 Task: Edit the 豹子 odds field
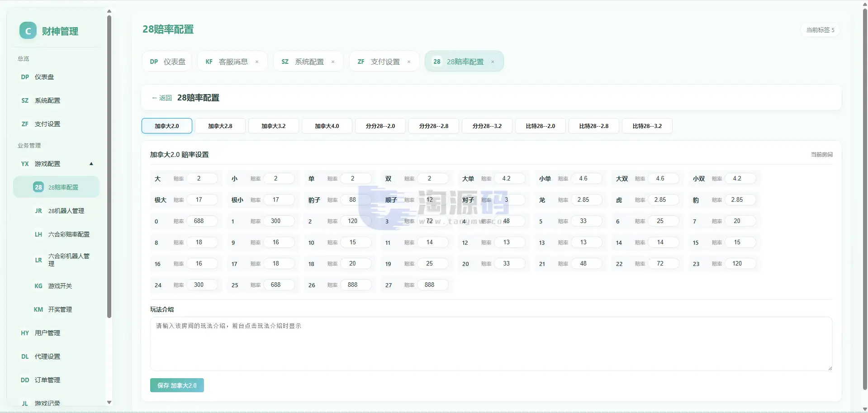pyautogui.click(x=356, y=200)
